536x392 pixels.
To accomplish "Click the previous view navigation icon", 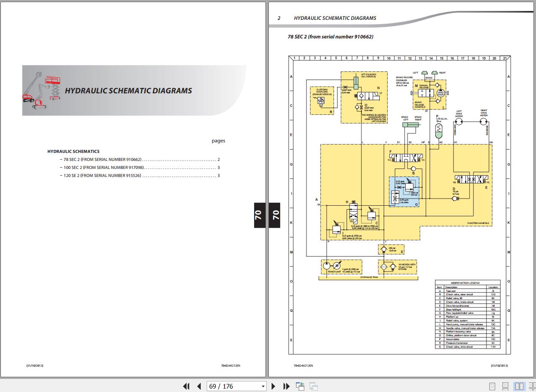I will 300,386.
